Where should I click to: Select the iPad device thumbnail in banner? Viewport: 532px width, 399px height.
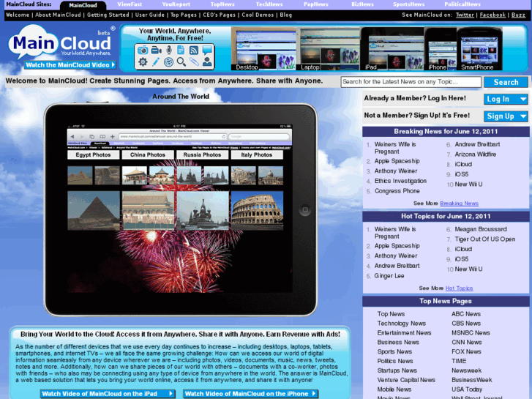pyautogui.click(x=392, y=49)
